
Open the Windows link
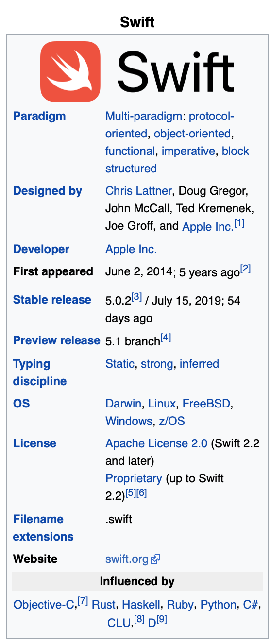pyautogui.click(x=129, y=421)
